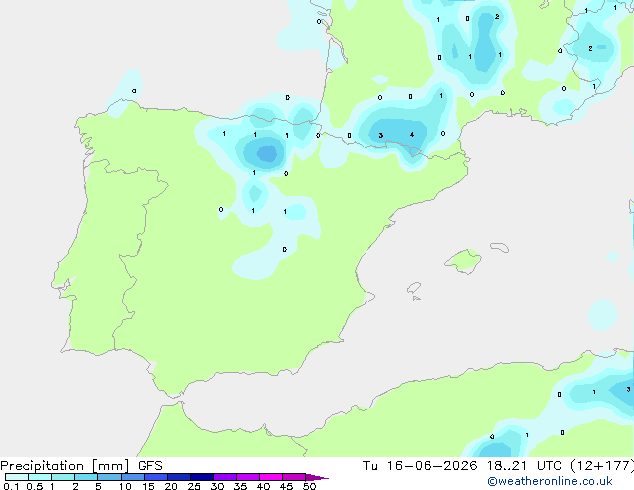
Task: Pick the 10–15 mm legend color box
Action: [132, 477]
